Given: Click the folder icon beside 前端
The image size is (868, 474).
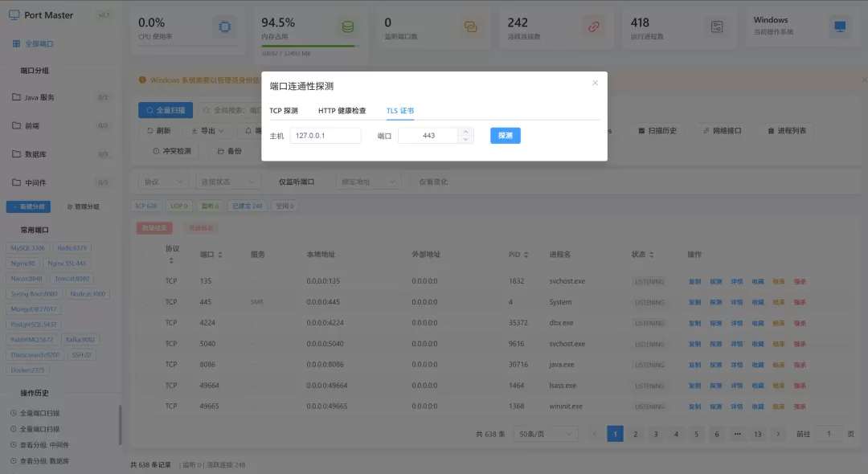Looking at the screenshot, I should click(x=17, y=125).
